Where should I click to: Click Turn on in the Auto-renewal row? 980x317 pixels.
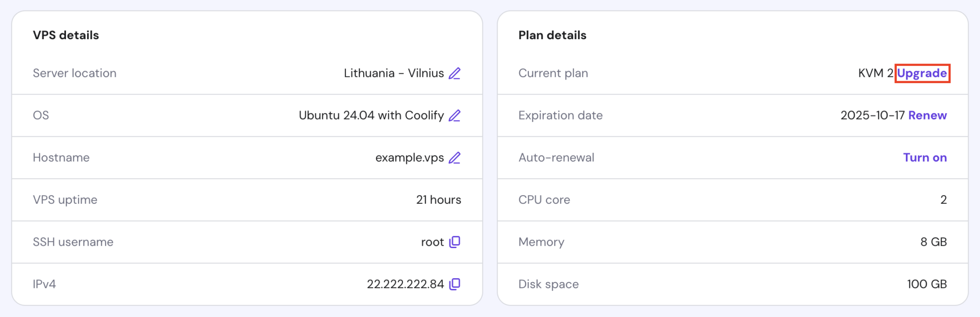click(x=924, y=157)
